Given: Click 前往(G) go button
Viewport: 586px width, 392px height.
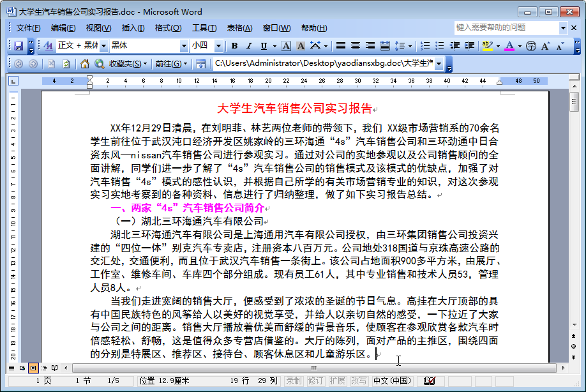Looking at the screenshot, I should (x=171, y=64).
